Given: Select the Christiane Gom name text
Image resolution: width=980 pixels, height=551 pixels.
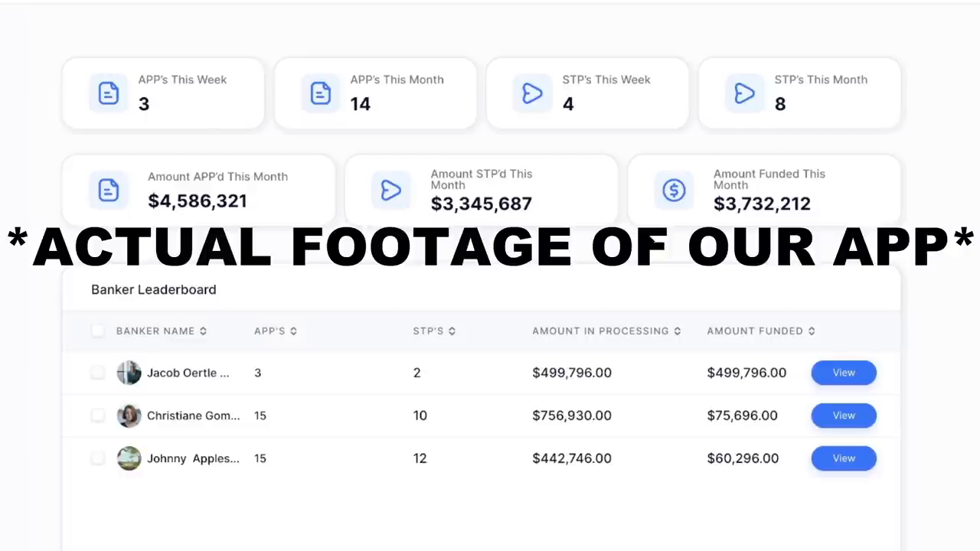Looking at the screenshot, I should [194, 416].
